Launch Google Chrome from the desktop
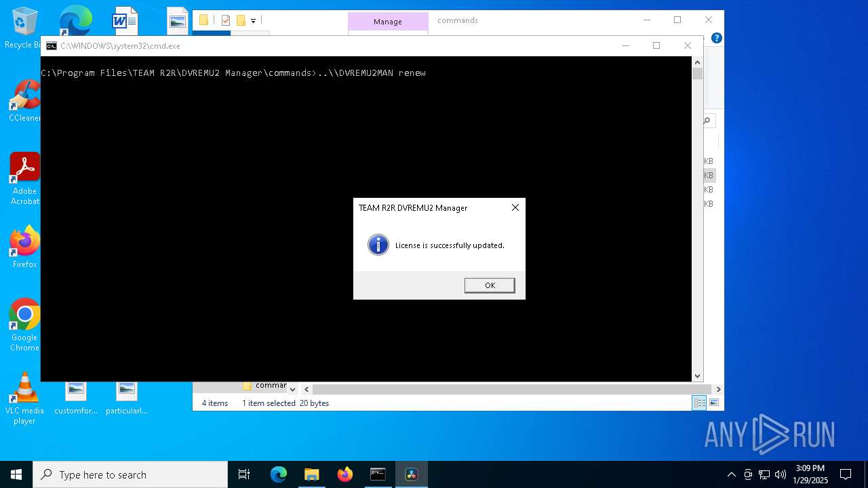This screenshot has height=488, width=868. 24,325
